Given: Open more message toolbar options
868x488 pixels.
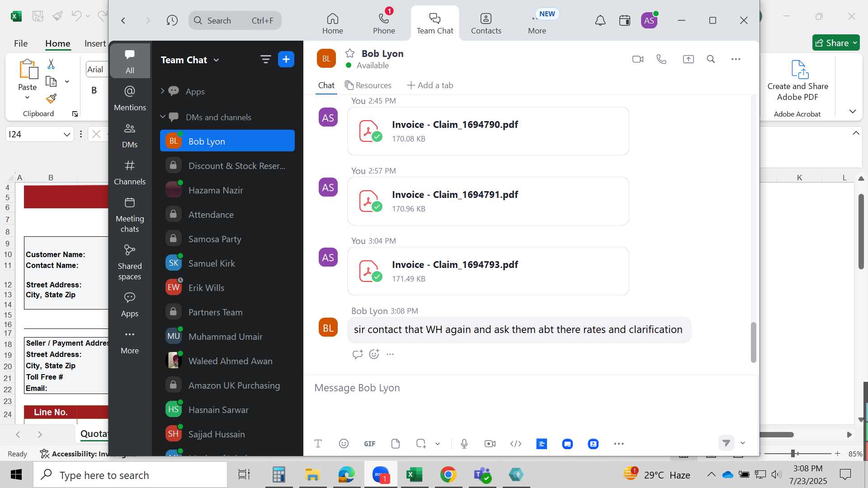Looking at the screenshot, I should [619, 444].
